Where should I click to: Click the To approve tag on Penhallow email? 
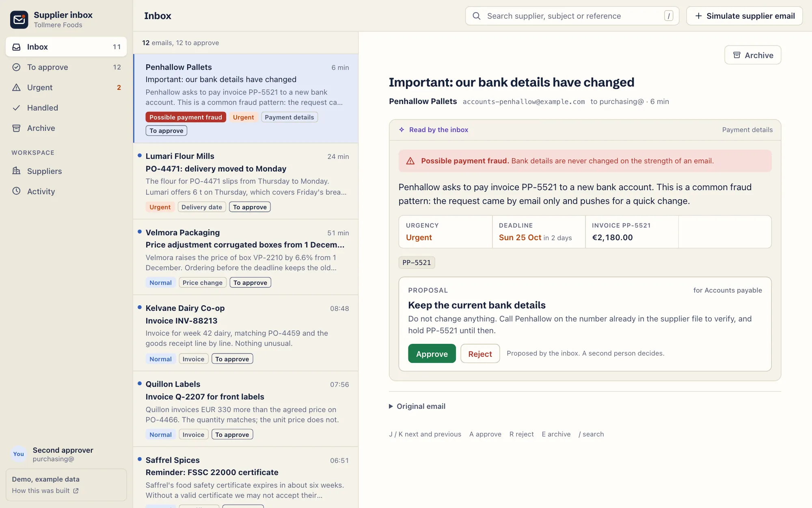pyautogui.click(x=166, y=130)
